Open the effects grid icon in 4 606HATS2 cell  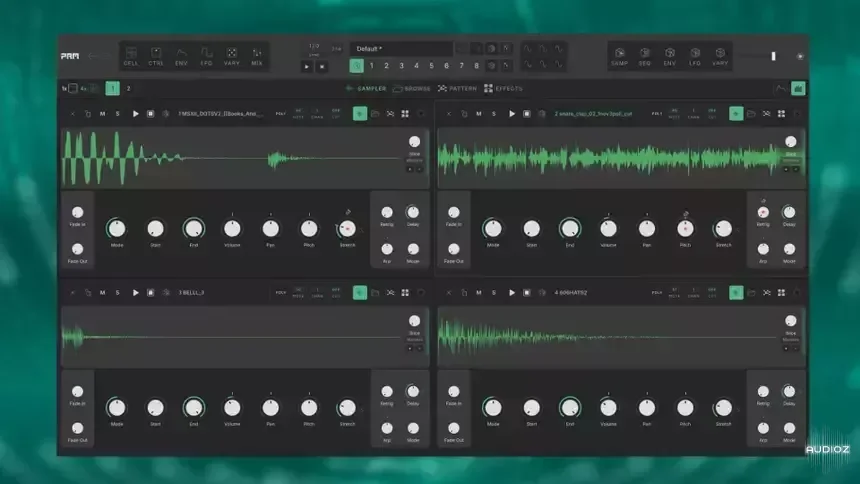(x=782, y=292)
